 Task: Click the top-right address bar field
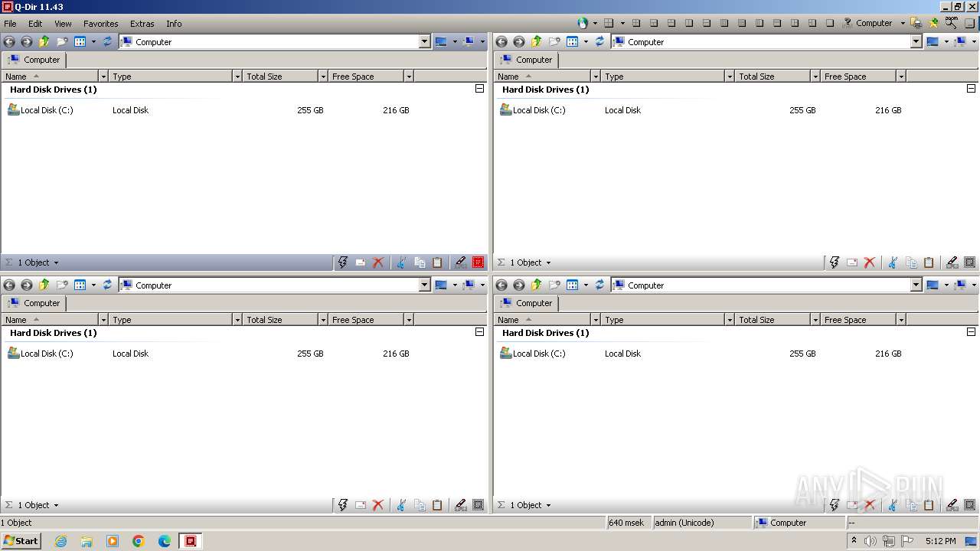coord(761,42)
